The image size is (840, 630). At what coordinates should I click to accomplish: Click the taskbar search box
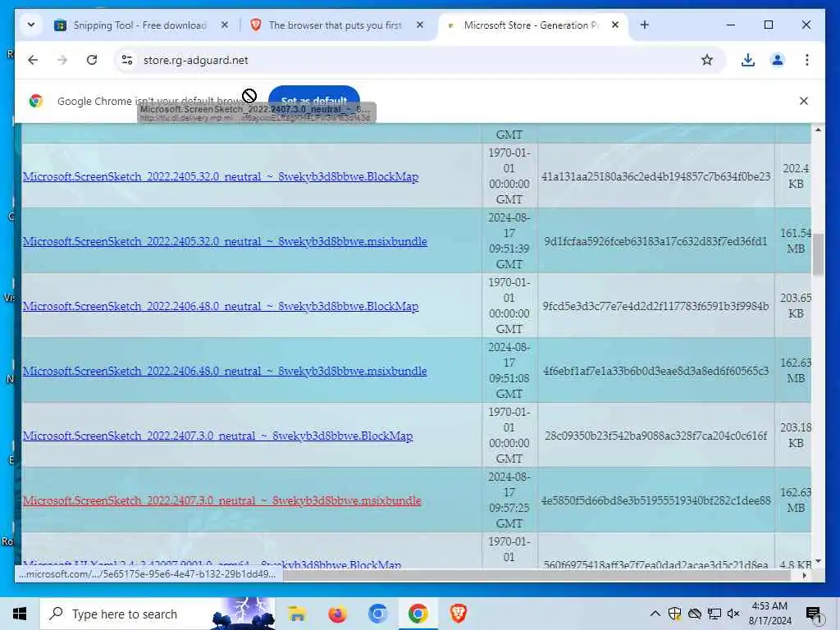pos(157,614)
